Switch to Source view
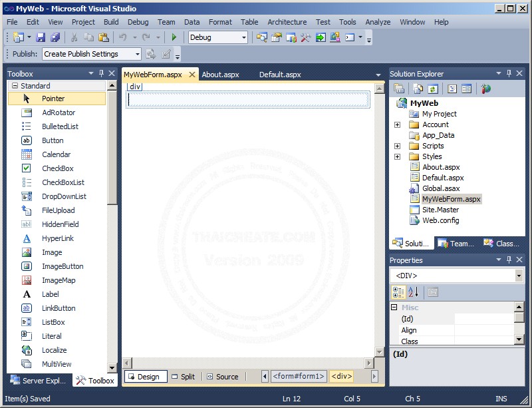Viewport: 532px width, 408px height. [x=223, y=377]
